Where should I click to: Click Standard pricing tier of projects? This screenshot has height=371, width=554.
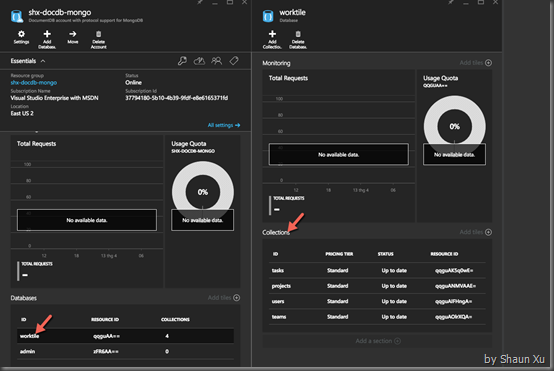pos(337,286)
